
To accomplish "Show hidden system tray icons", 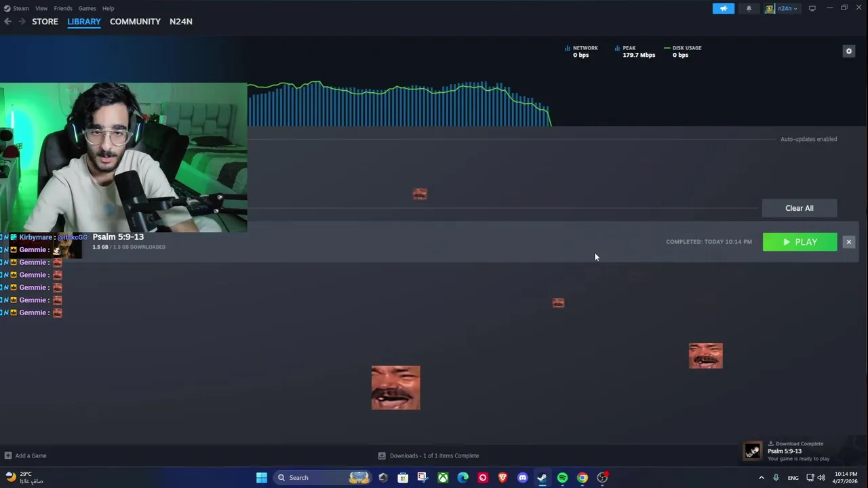I will [x=761, y=478].
